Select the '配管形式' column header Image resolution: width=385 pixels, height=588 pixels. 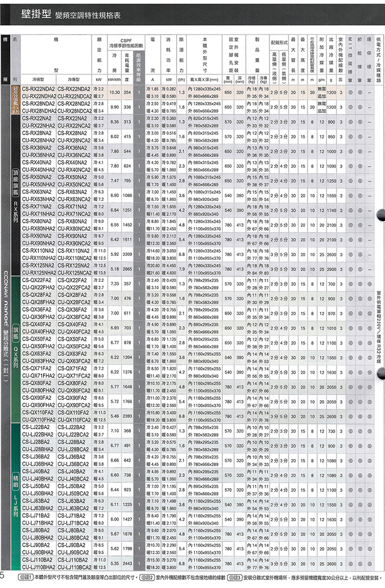coord(279,42)
